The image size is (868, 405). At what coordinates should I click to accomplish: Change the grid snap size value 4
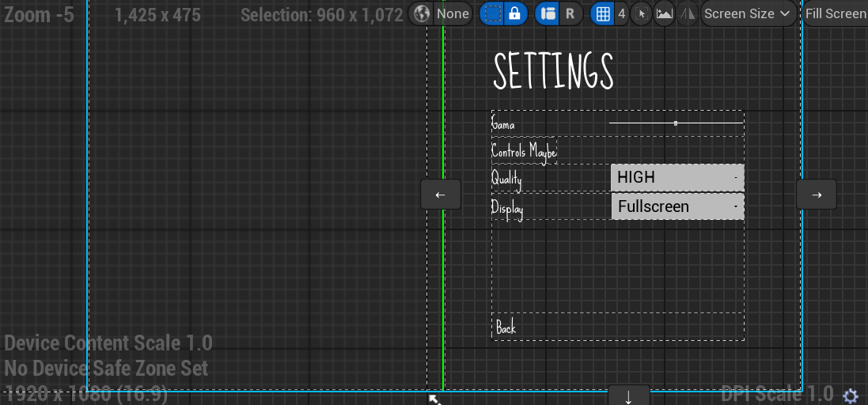point(621,13)
